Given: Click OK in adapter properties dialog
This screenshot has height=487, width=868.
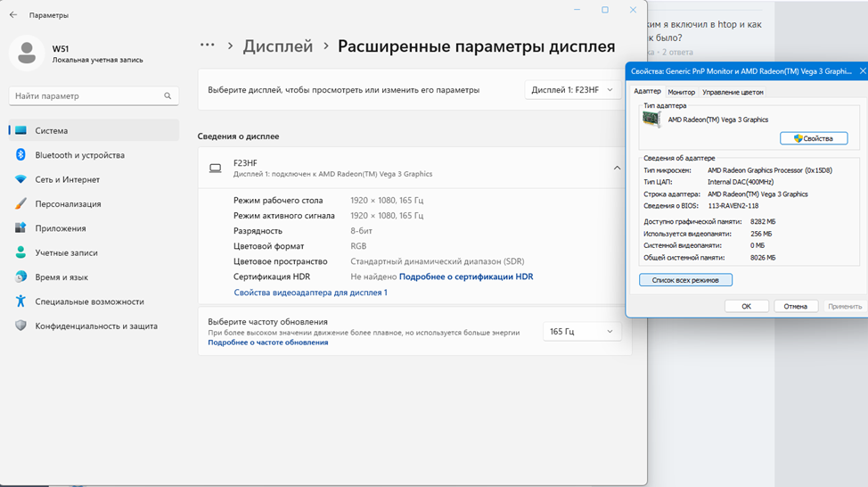Looking at the screenshot, I should (x=746, y=307).
